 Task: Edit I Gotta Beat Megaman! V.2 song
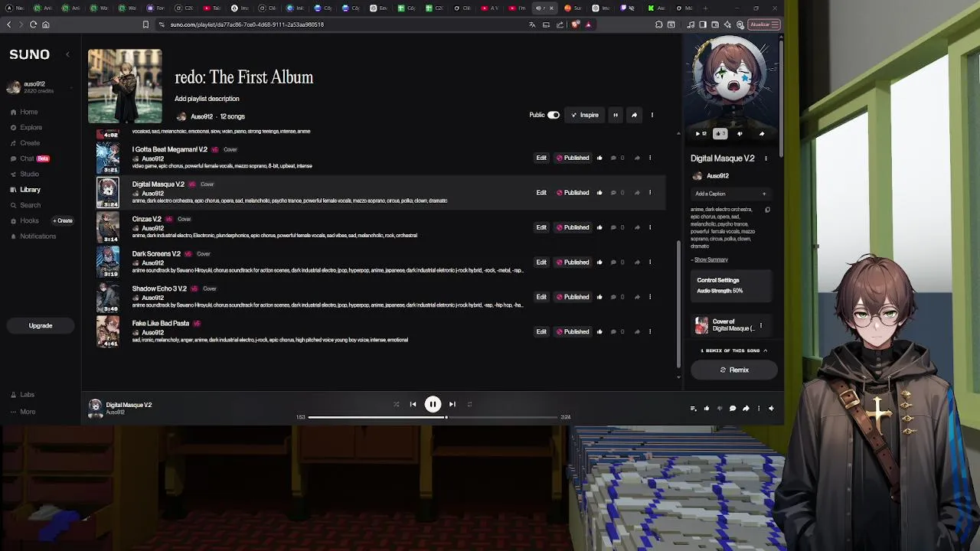(x=541, y=158)
